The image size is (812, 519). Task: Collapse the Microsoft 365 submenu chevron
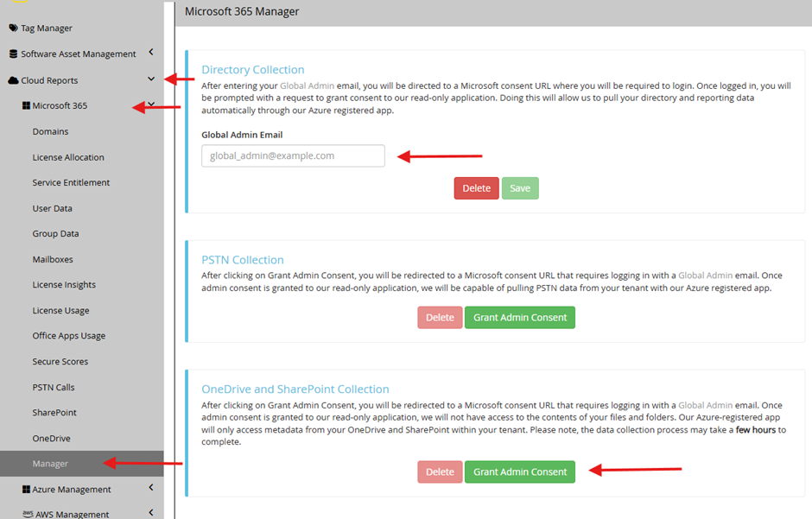pos(151,104)
